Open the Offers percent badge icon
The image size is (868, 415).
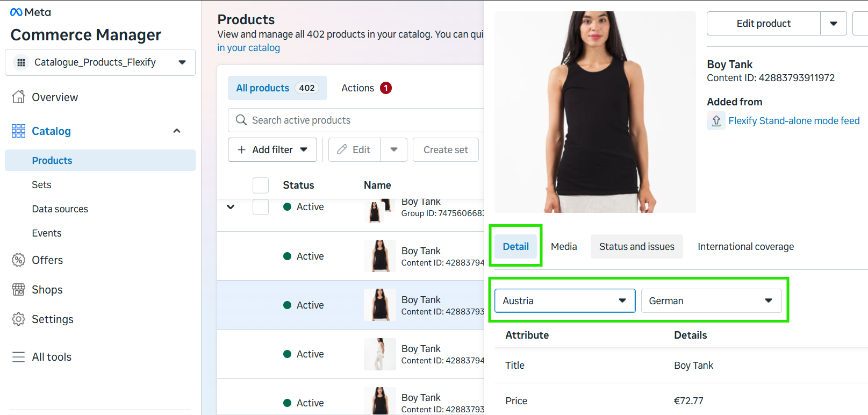click(x=18, y=260)
